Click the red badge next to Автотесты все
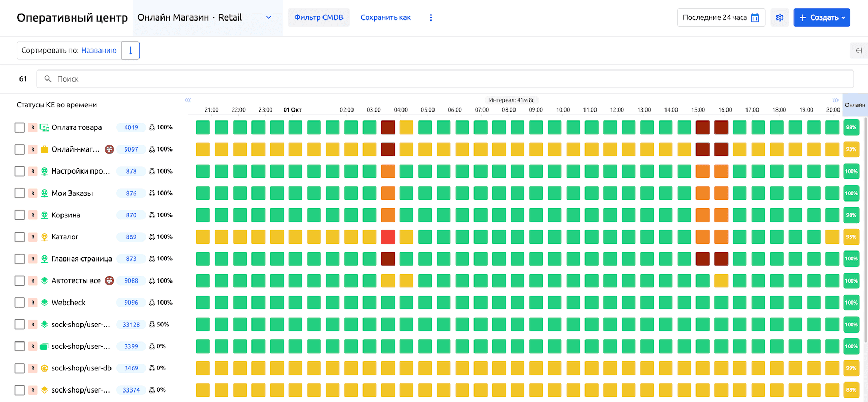Screen dimensions: 868x402 click(109, 280)
